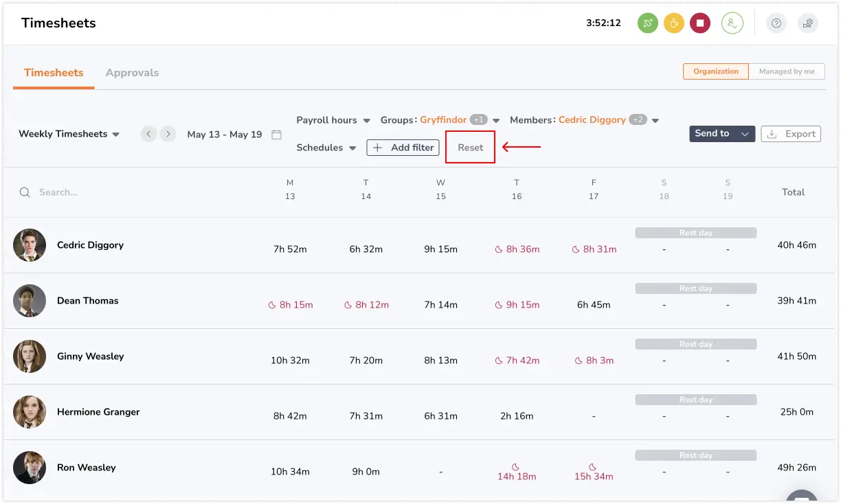The height and width of the screenshot is (504, 841).
Task: Select the Timesheets tab
Action: coord(53,72)
